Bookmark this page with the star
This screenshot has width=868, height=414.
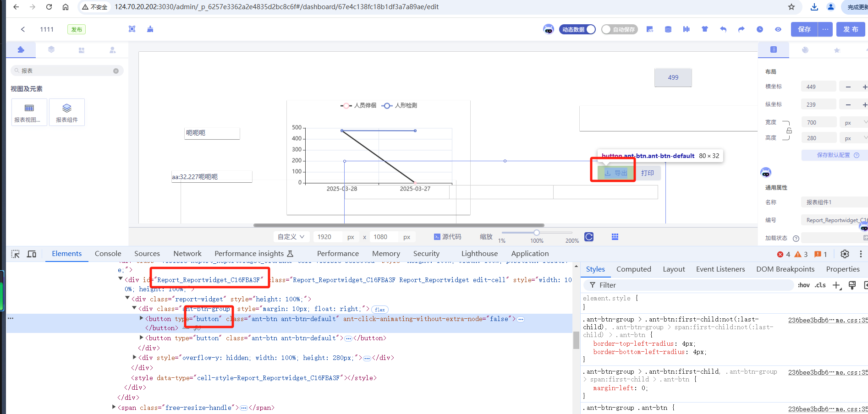click(791, 7)
